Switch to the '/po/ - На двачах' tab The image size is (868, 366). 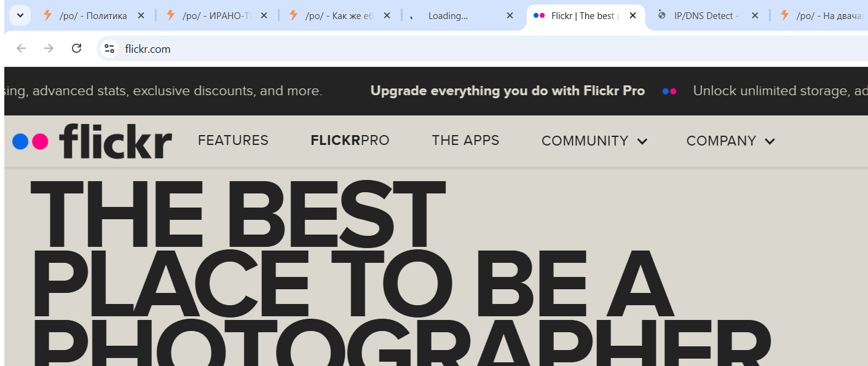click(x=819, y=15)
